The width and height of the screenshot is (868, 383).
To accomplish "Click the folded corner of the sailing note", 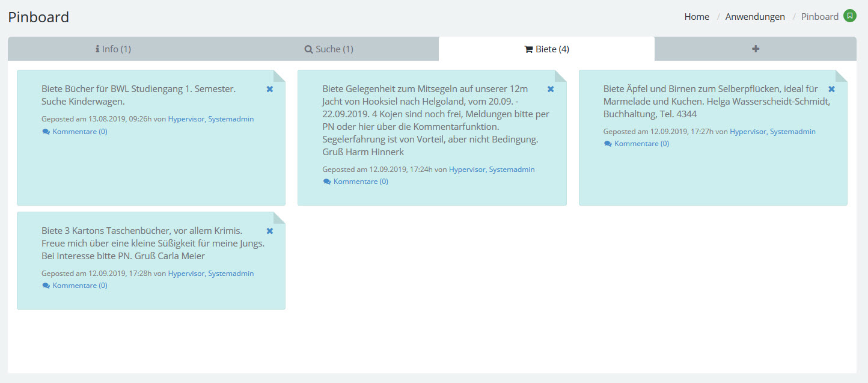I will pyautogui.click(x=561, y=76).
